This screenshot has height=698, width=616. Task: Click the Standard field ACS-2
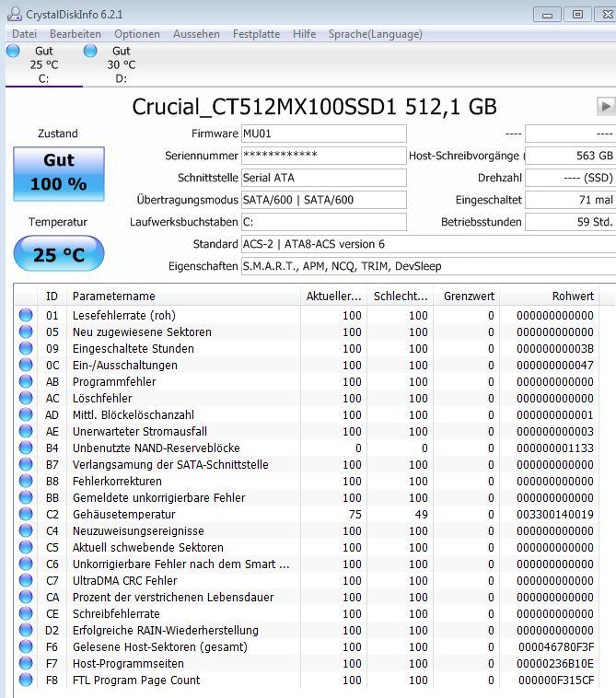(x=428, y=244)
